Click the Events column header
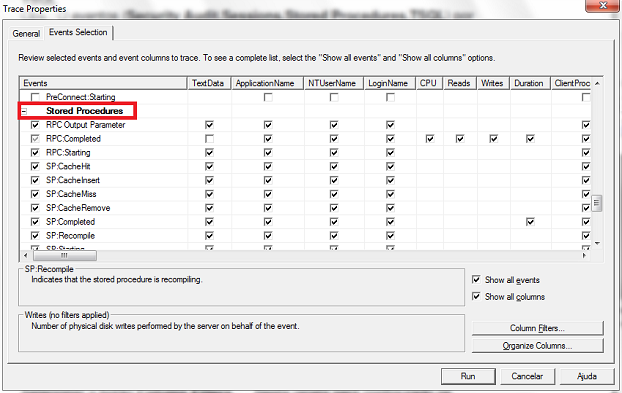The width and height of the screenshot is (622, 393). [103, 83]
